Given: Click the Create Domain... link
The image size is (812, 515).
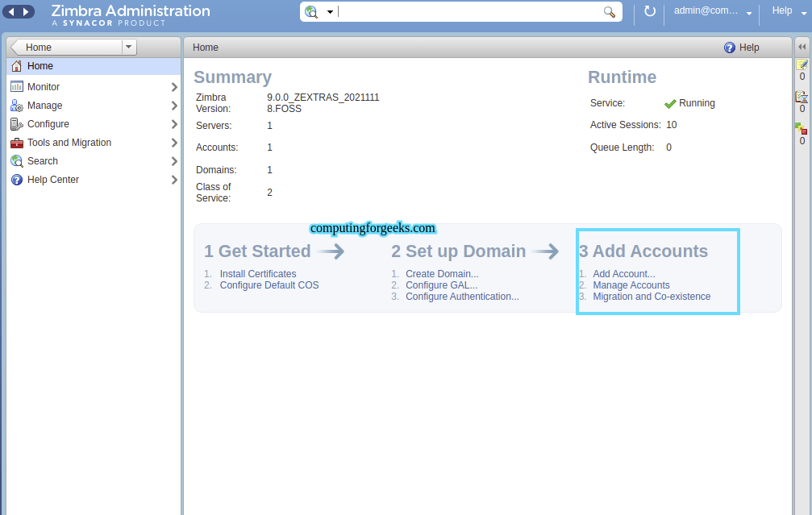Looking at the screenshot, I should click(x=442, y=274).
